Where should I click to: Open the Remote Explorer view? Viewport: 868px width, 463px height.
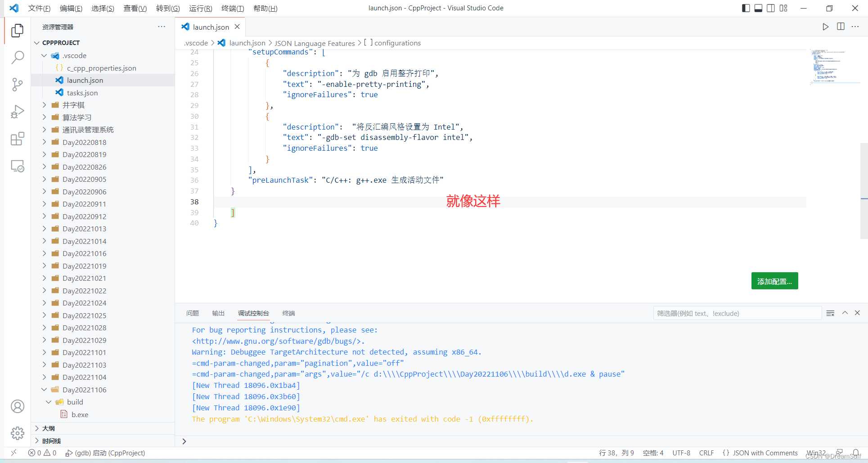pos(17,166)
